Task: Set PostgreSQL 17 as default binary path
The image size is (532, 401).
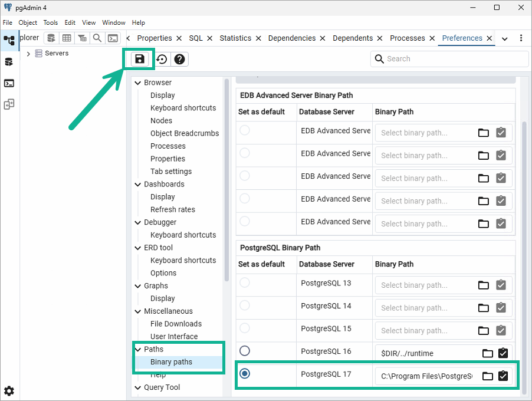Action: tap(245, 373)
